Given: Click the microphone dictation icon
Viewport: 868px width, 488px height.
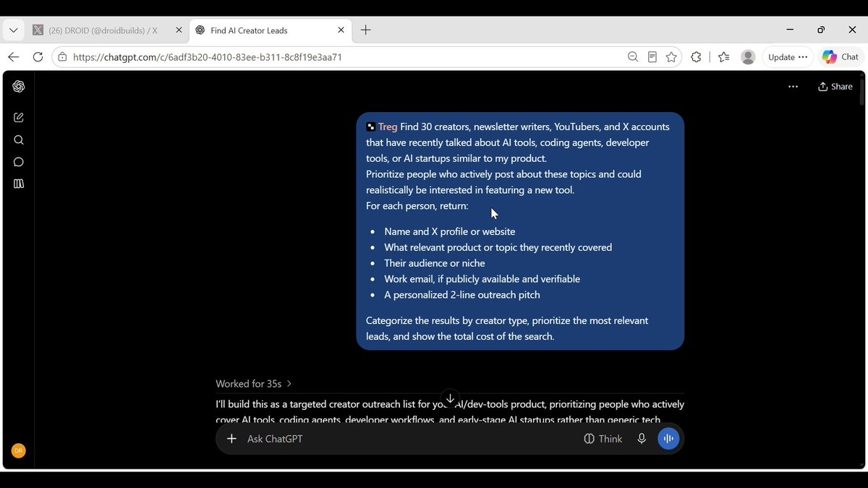Looking at the screenshot, I should (x=642, y=439).
